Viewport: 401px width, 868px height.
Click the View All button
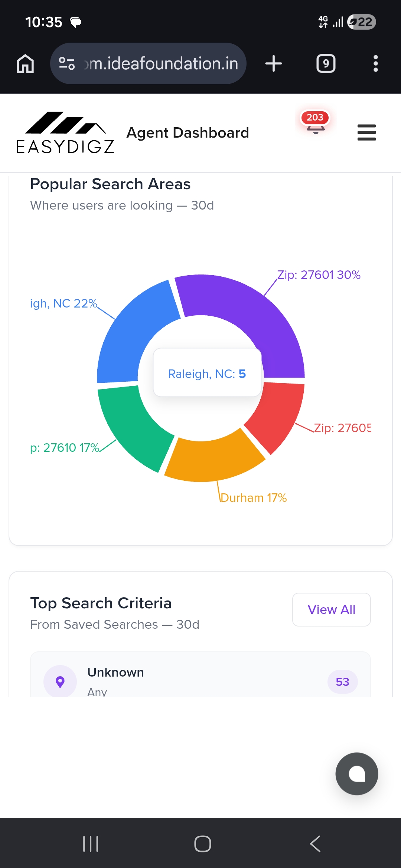click(332, 609)
